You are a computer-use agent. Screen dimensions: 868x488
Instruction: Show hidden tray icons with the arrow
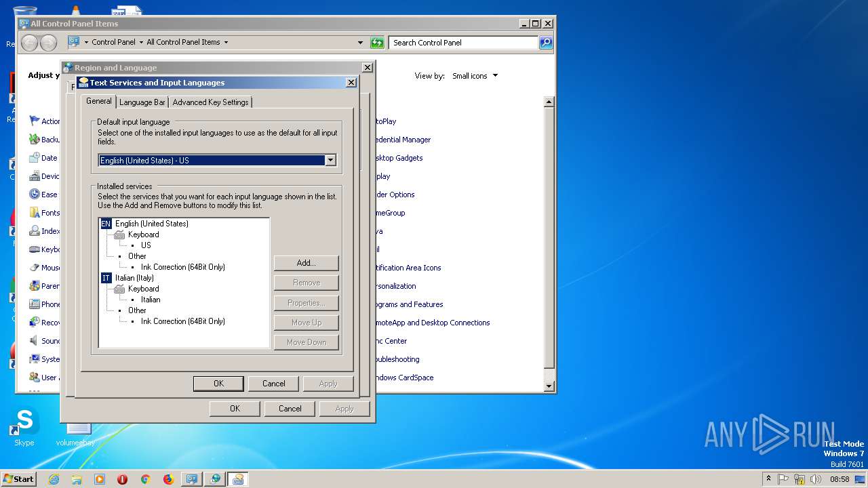pos(768,479)
